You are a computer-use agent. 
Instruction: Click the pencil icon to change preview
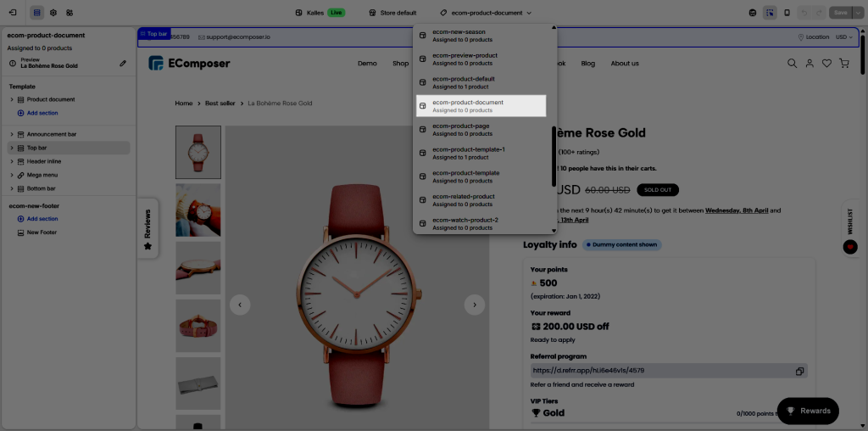[x=123, y=63]
